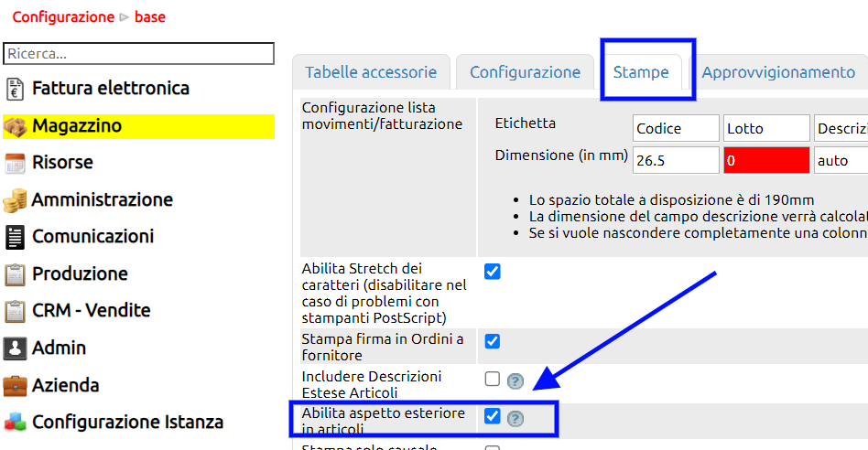Image resolution: width=868 pixels, height=450 pixels.
Task: Click the Comunicazioni document icon
Action: pos(15,237)
